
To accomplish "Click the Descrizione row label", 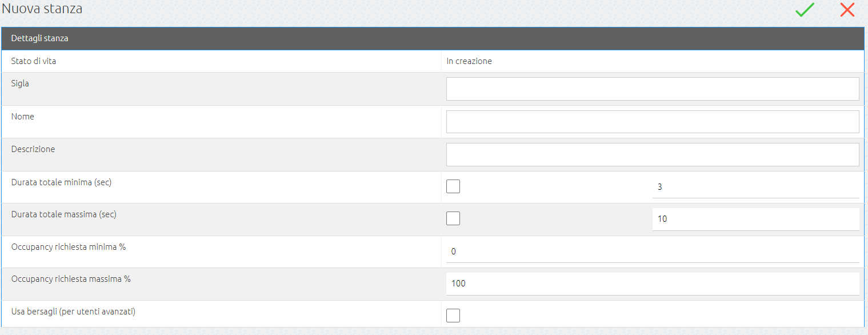I will 33,149.
